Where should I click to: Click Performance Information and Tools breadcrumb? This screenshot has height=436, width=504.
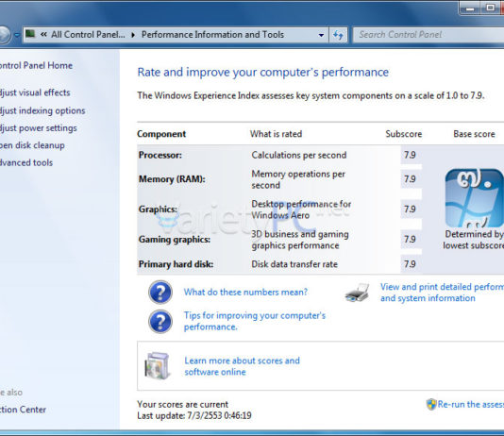pos(212,34)
